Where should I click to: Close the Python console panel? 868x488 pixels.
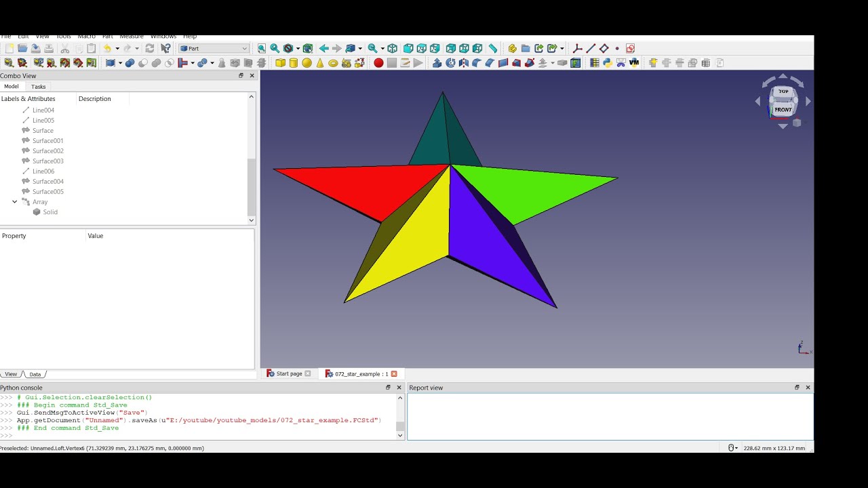pos(399,388)
